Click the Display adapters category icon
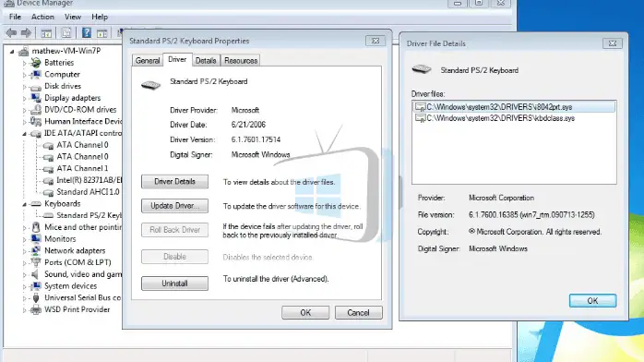The image size is (644, 362). 36,98
